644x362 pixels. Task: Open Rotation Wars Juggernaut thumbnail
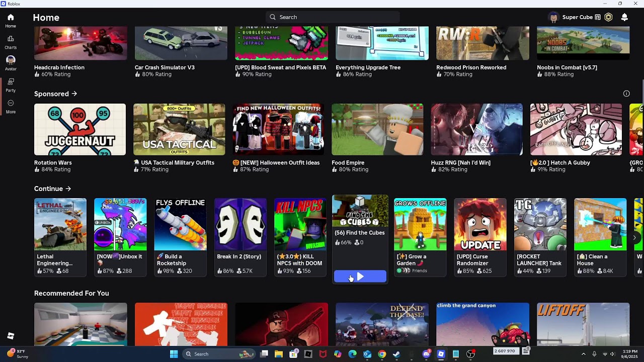(x=80, y=129)
